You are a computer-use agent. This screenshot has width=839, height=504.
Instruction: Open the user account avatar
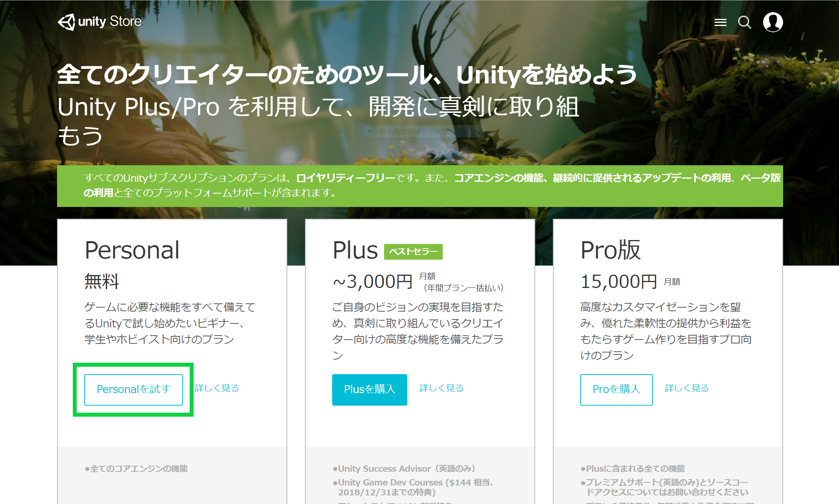click(x=772, y=22)
